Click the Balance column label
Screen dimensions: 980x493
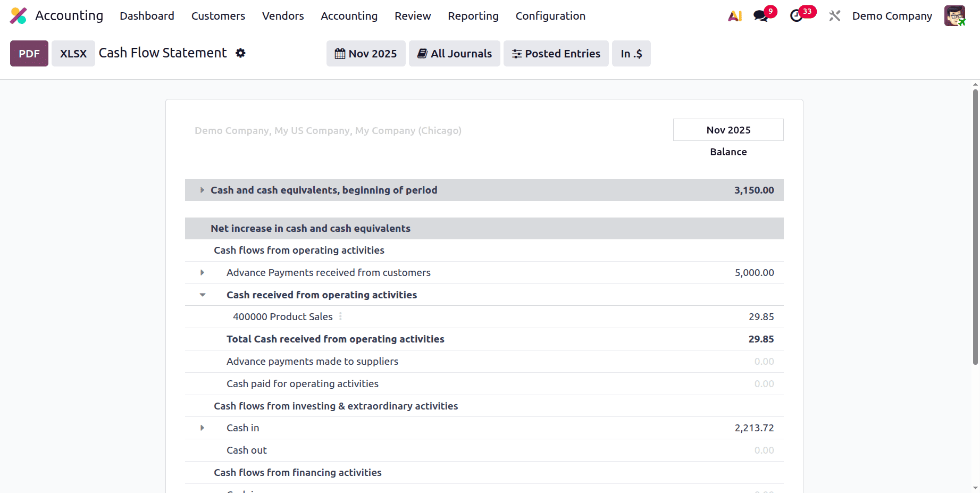pos(728,152)
